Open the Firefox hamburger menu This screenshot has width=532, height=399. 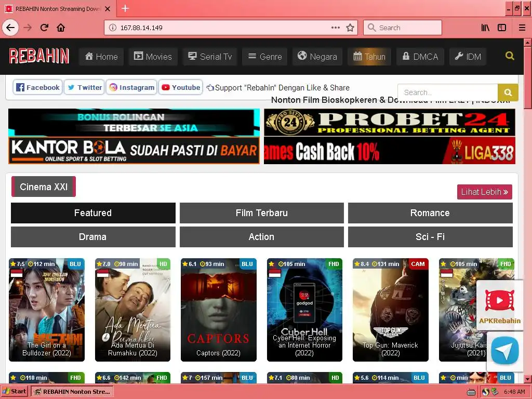pyautogui.click(x=522, y=28)
